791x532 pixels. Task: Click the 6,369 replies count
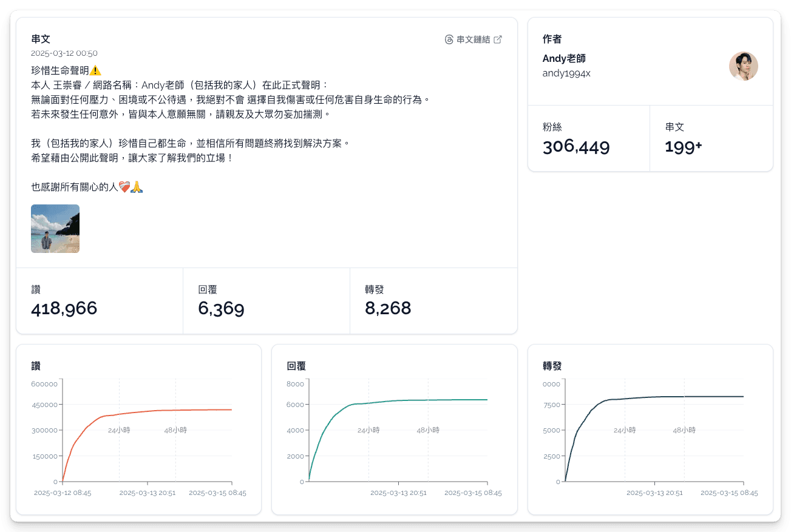pyautogui.click(x=221, y=308)
